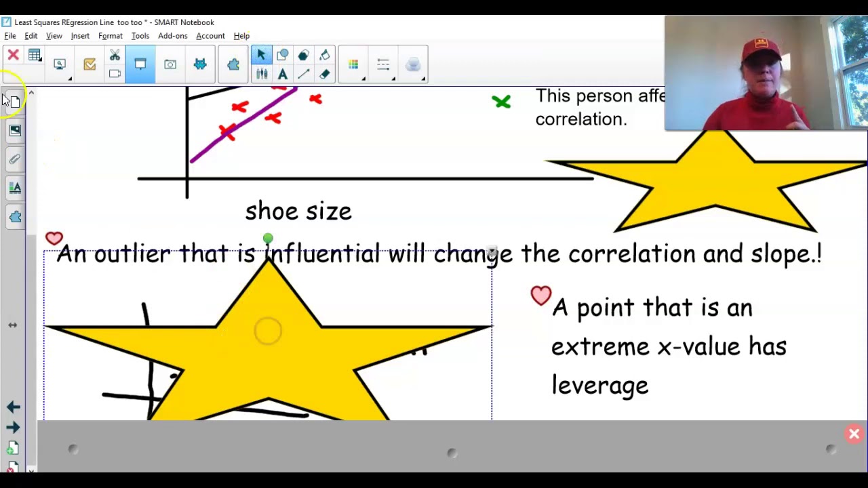Open star object menu arrow at corner

491,253
